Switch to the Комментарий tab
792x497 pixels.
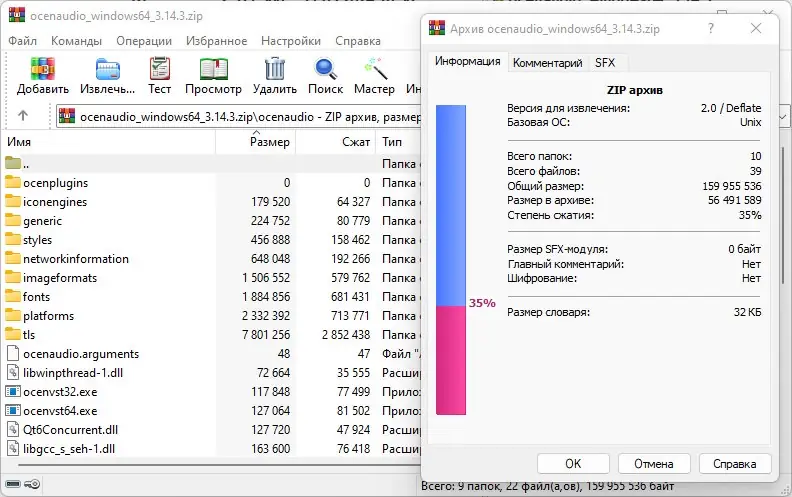coord(548,63)
